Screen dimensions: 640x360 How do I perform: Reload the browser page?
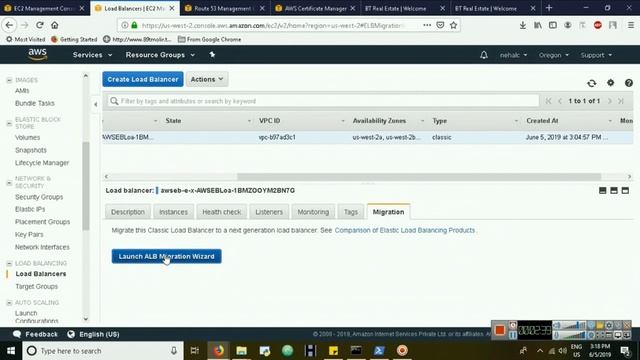[x=40, y=25]
